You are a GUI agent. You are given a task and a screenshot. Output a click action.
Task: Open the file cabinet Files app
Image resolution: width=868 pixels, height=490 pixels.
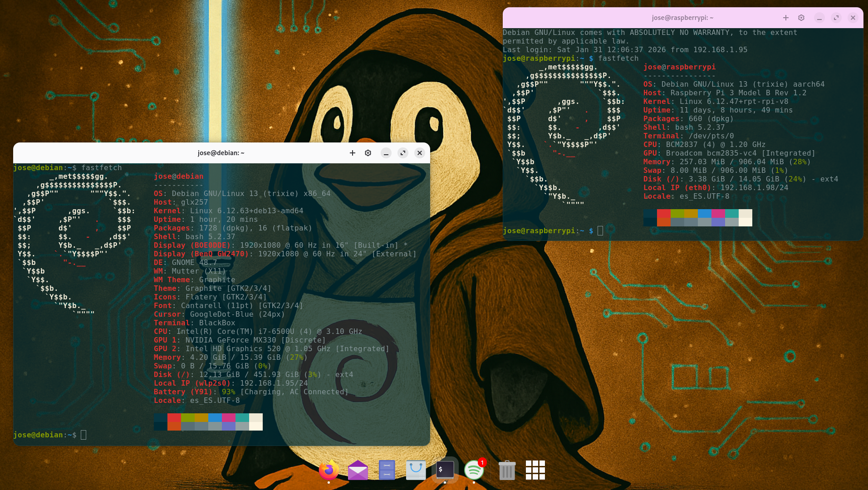point(387,470)
